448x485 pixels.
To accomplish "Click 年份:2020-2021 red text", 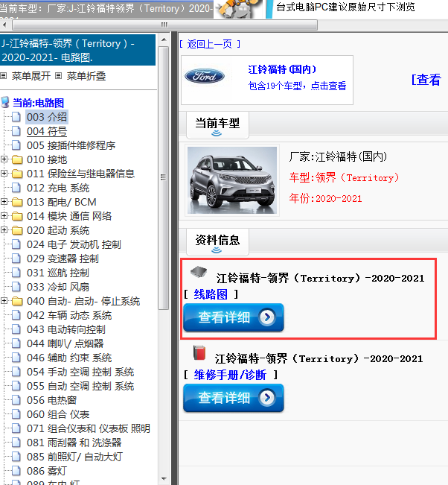I will pos(325,198).
